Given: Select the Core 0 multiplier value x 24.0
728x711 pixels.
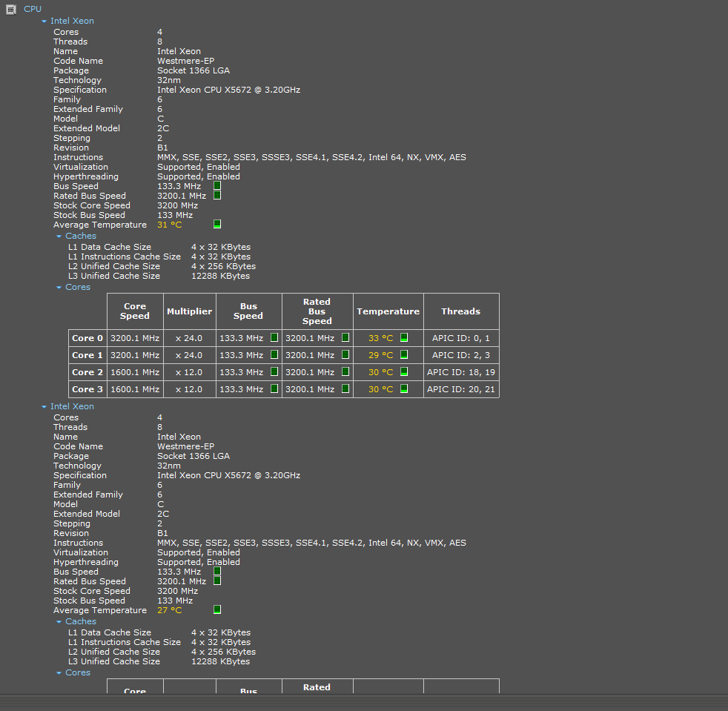Looking at the screenshot, I should click(189, 338).
